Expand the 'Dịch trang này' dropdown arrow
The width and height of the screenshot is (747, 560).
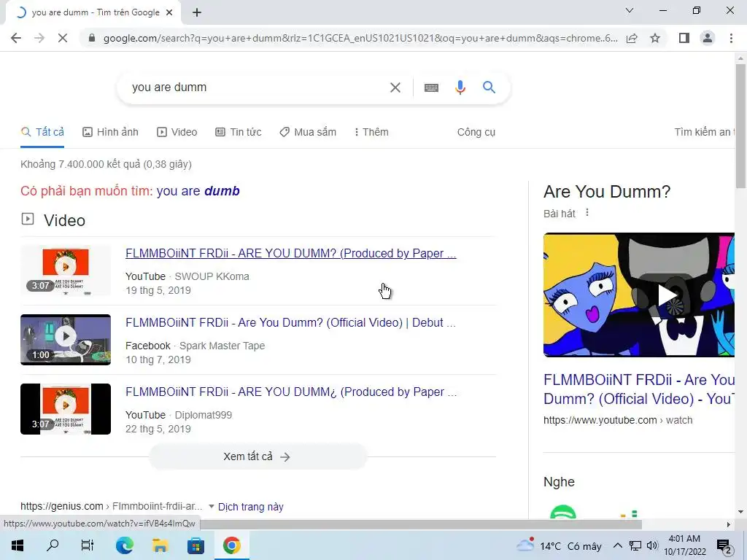[212, 507]
